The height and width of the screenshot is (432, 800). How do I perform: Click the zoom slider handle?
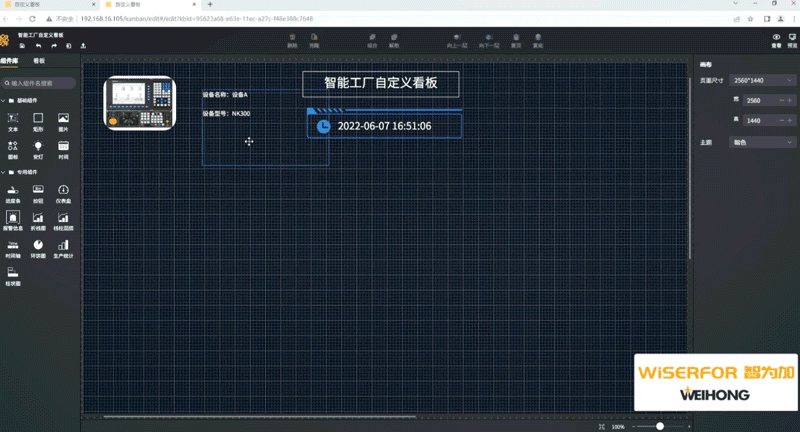tap(660, 427)
